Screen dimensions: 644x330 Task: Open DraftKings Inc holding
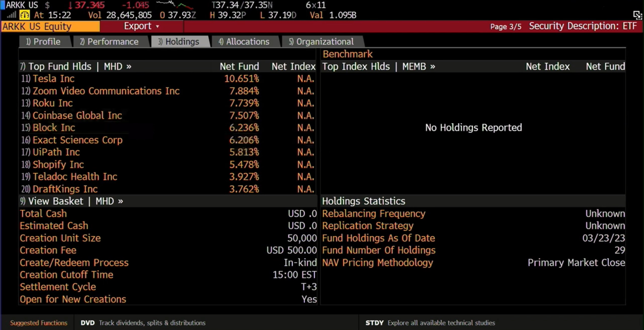(65, 189)
